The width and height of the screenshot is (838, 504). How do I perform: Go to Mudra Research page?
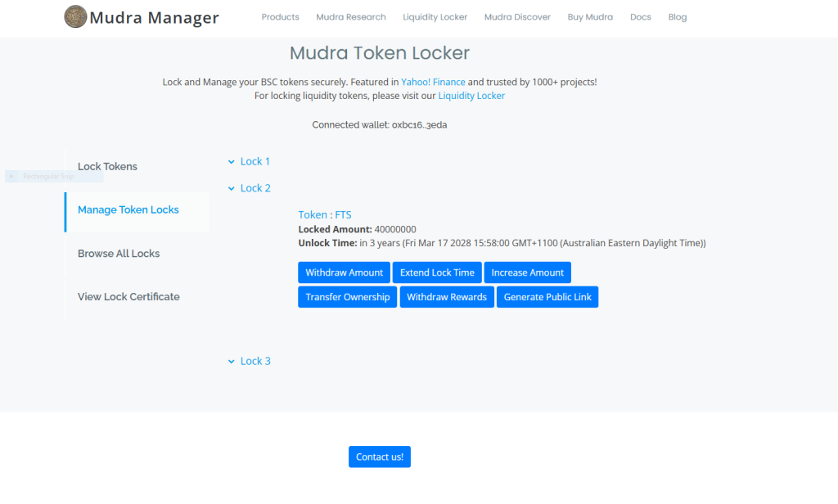[x=351, y=17]
